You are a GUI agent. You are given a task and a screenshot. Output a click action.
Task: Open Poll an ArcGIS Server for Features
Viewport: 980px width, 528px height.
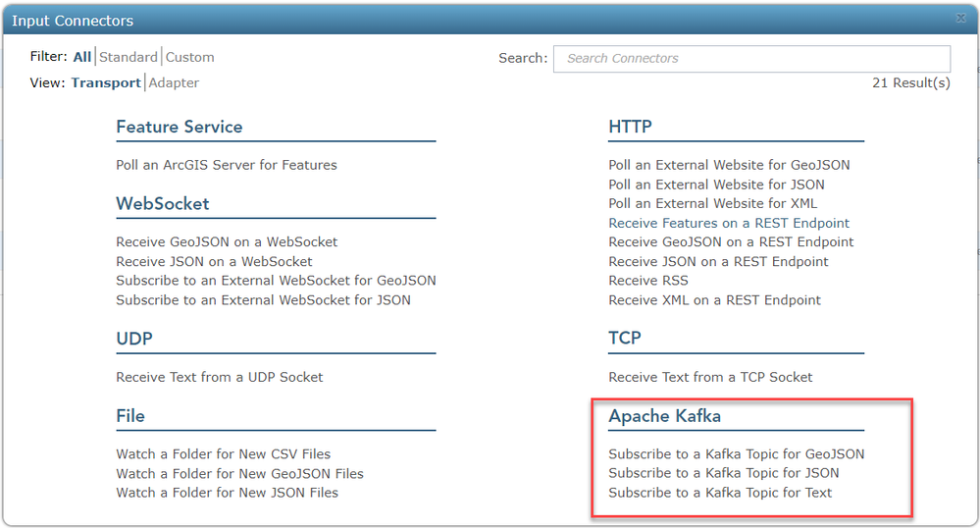(227, 165)
